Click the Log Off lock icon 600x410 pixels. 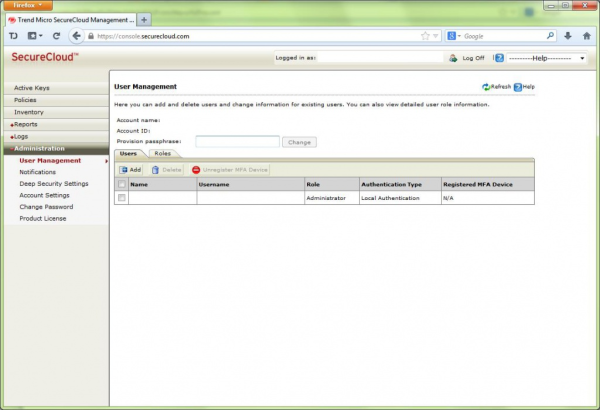(x=453, y=58)
